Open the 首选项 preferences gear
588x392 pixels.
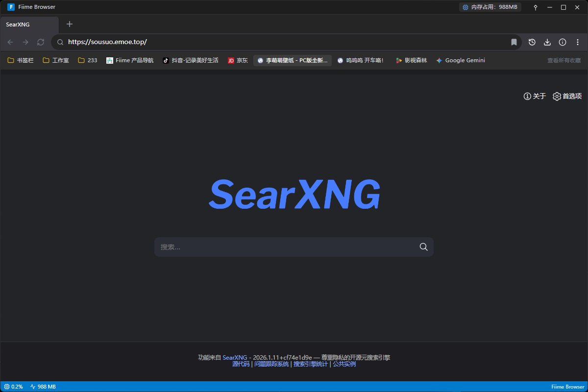coord(567,96)
